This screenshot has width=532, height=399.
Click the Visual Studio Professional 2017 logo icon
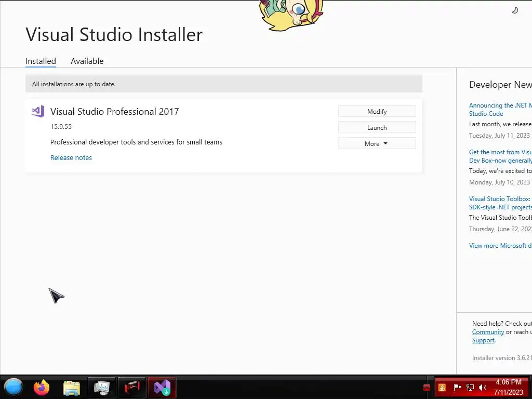pyautogui.click(x=38, y=111)
